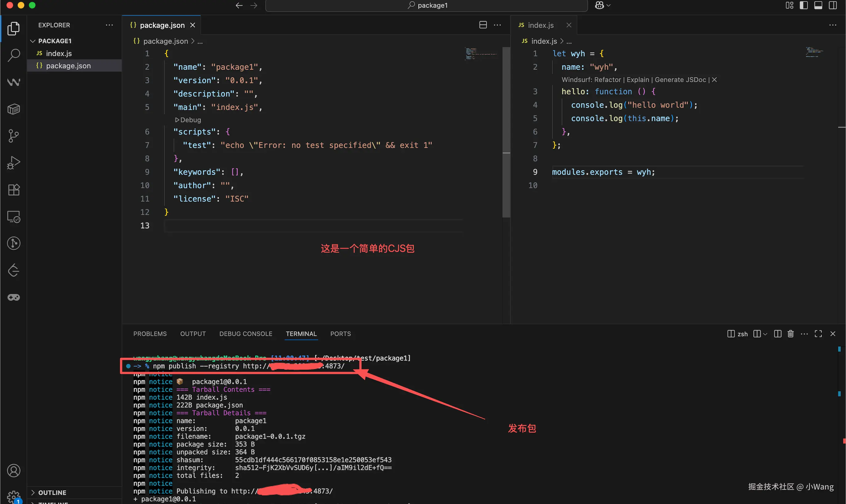Split the terminal pane
Image resolution: width=846 pixels, height=504 pixels.
pyautogui.click(x=777, y=334)
